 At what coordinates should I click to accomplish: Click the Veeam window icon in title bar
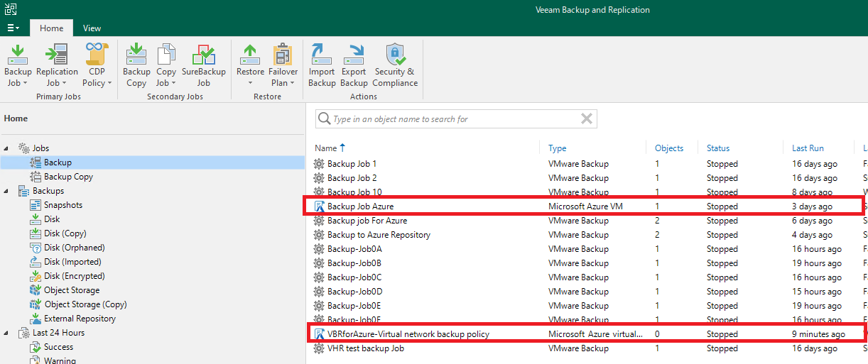pos(9,9)
